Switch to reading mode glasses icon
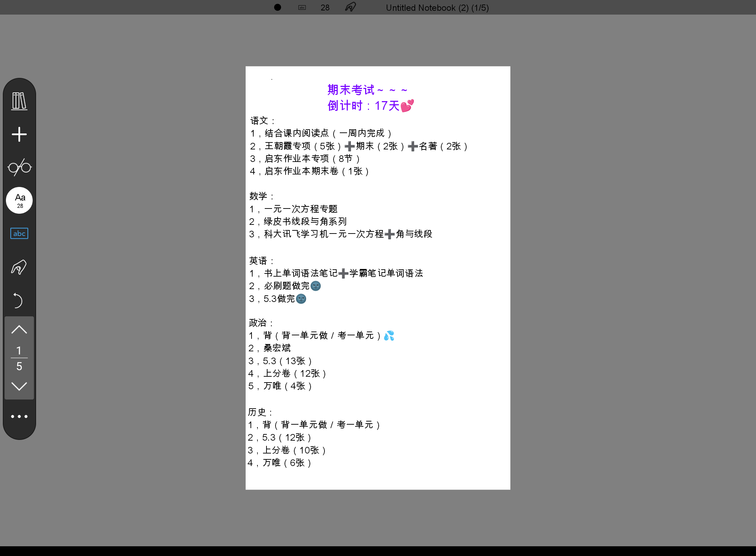This screenshot has width=756, height=556. coord(19,167)
